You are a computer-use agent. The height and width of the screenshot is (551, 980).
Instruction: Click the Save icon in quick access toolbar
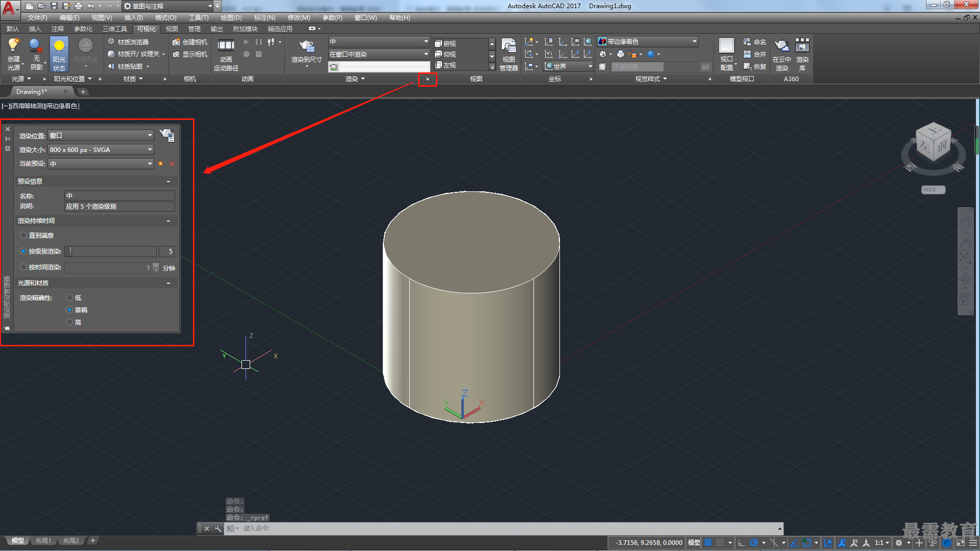pyautogui.click(x=54, y=6)
